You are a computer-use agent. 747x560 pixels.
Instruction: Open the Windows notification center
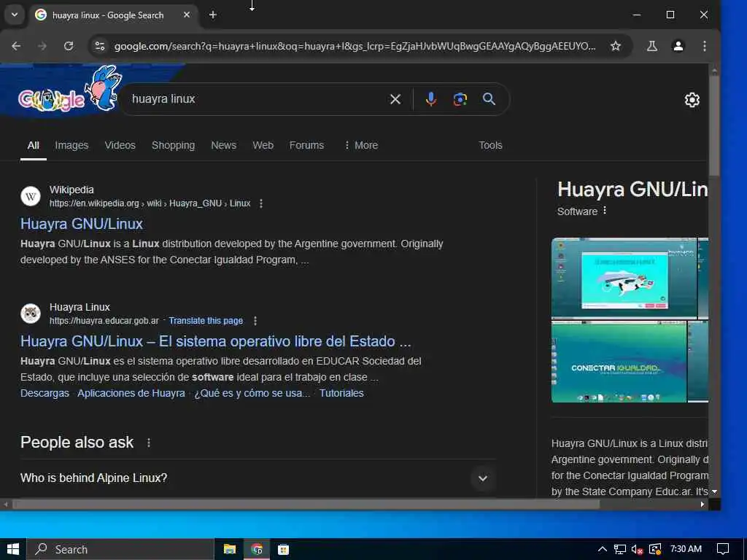tap(723, 549)
